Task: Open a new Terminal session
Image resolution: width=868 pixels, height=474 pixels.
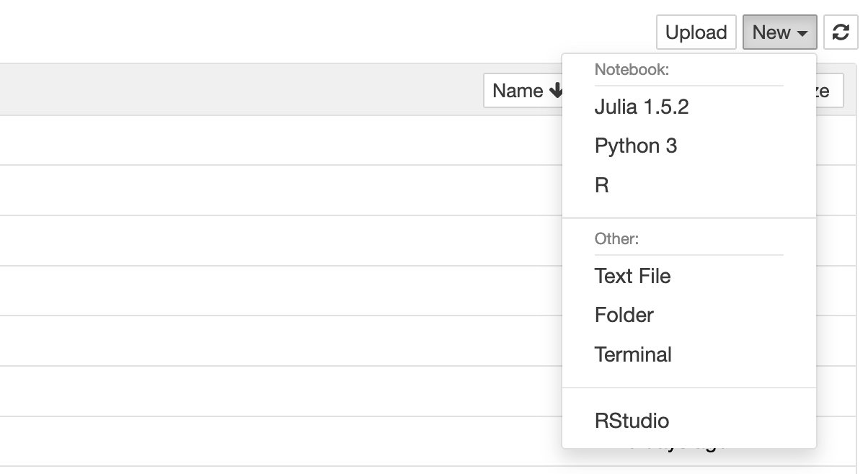Action: [632, 354]
